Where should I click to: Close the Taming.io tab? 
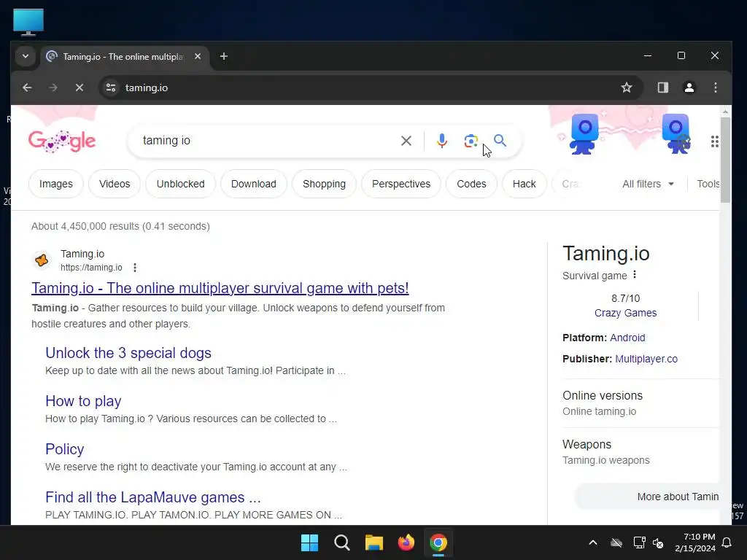point(198,56)
